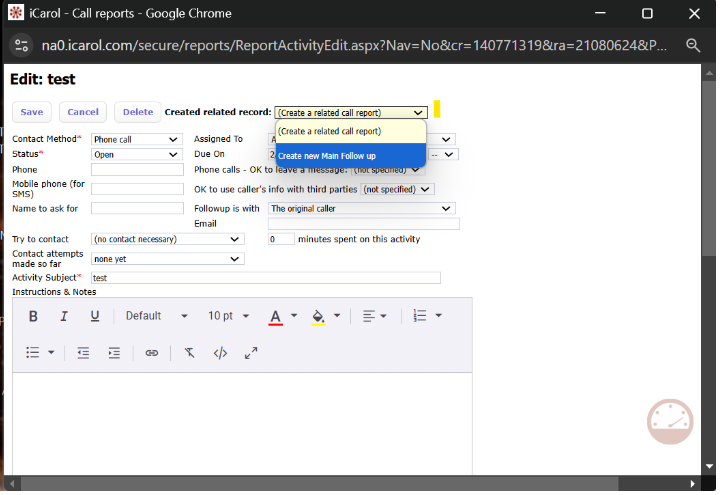The height and width of the screenshot is (495, 724).
Task: Apply underline formatting in the editor
Action: tap(95, 316)
